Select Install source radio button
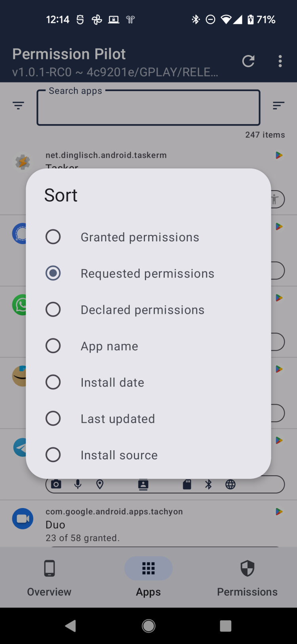297x644 pixels. coord(53,455)
